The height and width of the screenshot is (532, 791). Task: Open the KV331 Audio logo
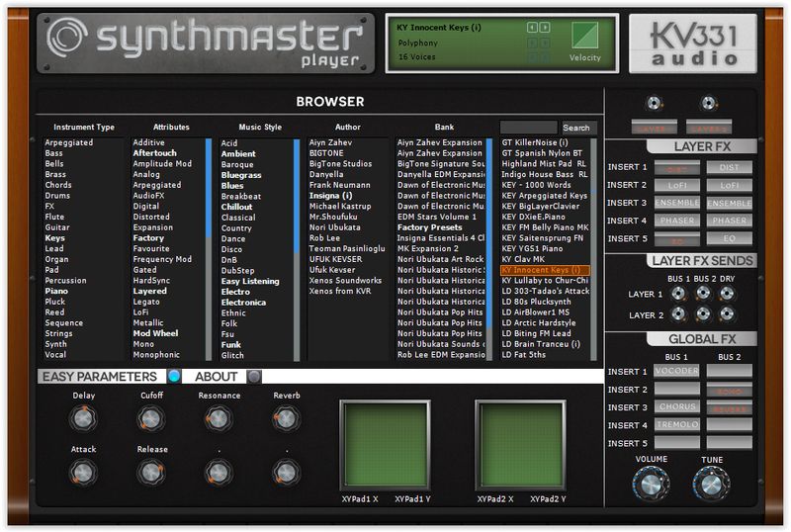(693, 44)
